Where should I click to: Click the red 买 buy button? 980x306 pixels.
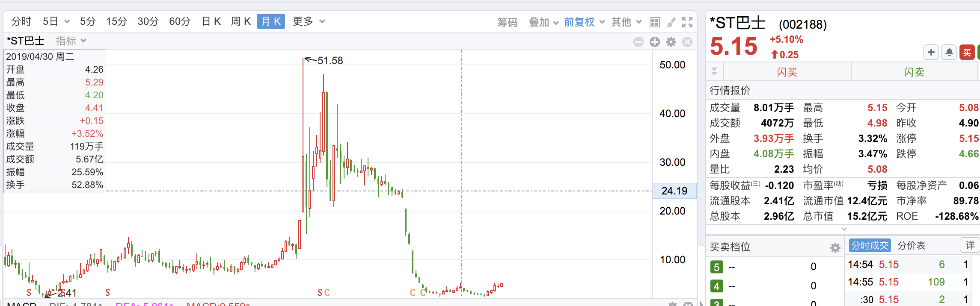pyautogui.click(x=967, y=53)
